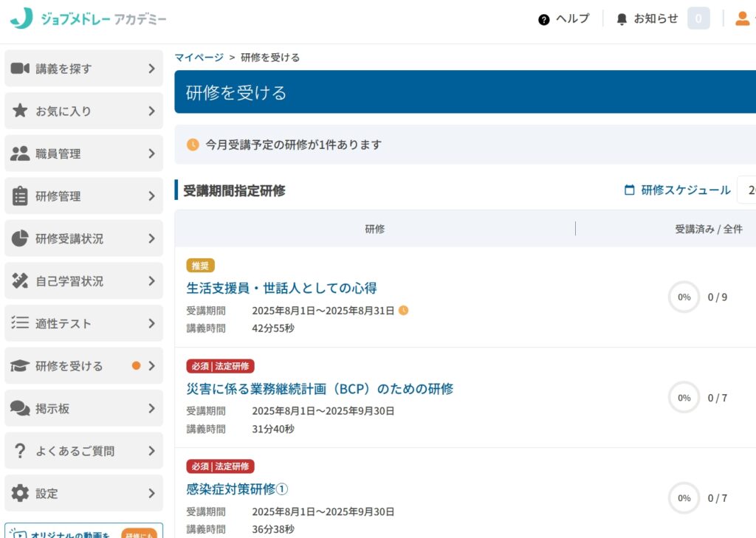The width and height of the screenshot is (756, 538).
Task: Expand the 掲示板 chevron
Action: [152, 408]
